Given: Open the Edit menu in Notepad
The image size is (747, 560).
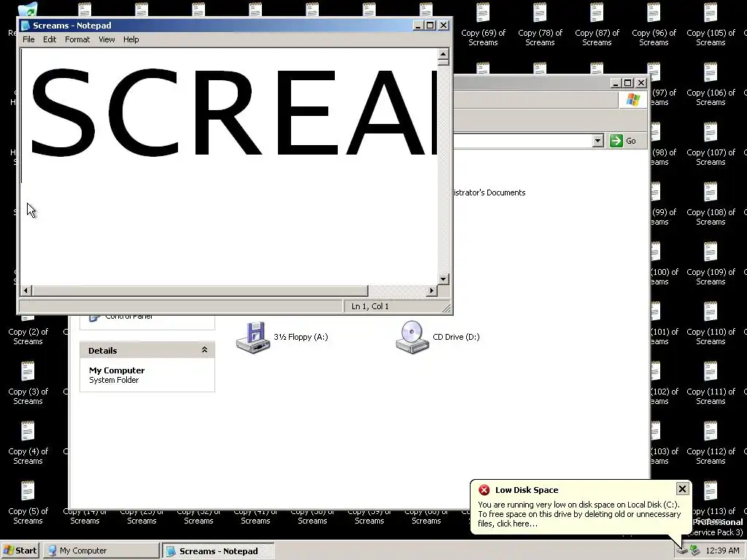Looking at the screenshot, I should coord(50,39).
